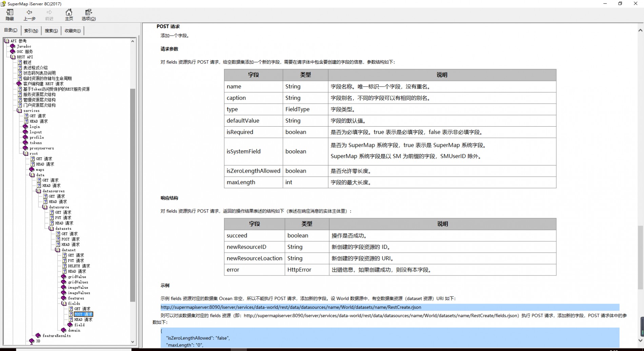Switch to the 索引 (Index) tab
The width and height of the screenshot is (644, 351).
tap(31, 31)
